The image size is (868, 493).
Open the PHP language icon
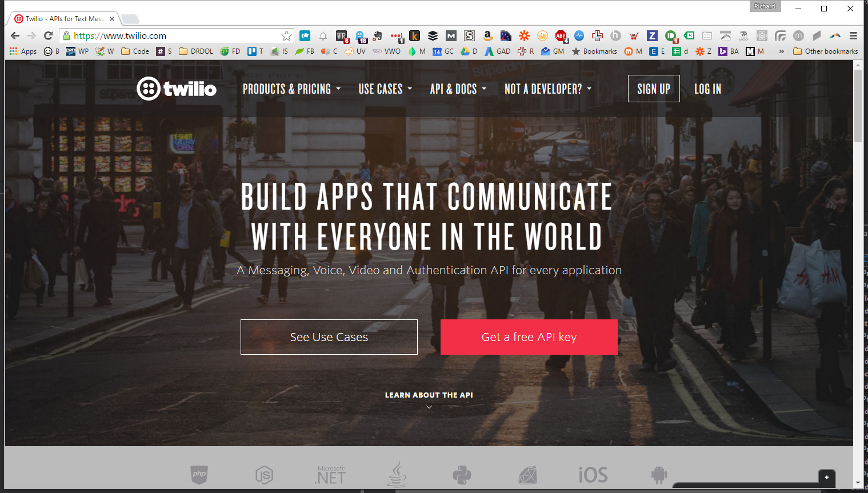(x=199, y=474)
